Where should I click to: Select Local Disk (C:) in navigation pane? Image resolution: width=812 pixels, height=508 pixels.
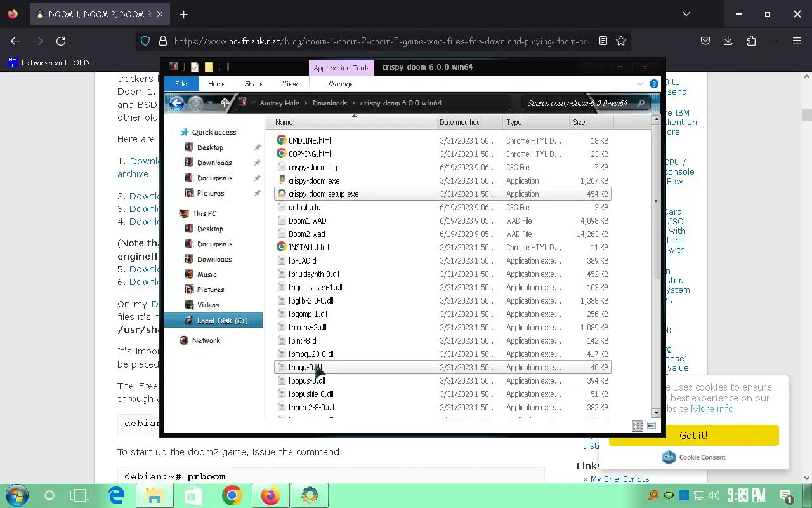pyautogui.click(x=213, y=321)
